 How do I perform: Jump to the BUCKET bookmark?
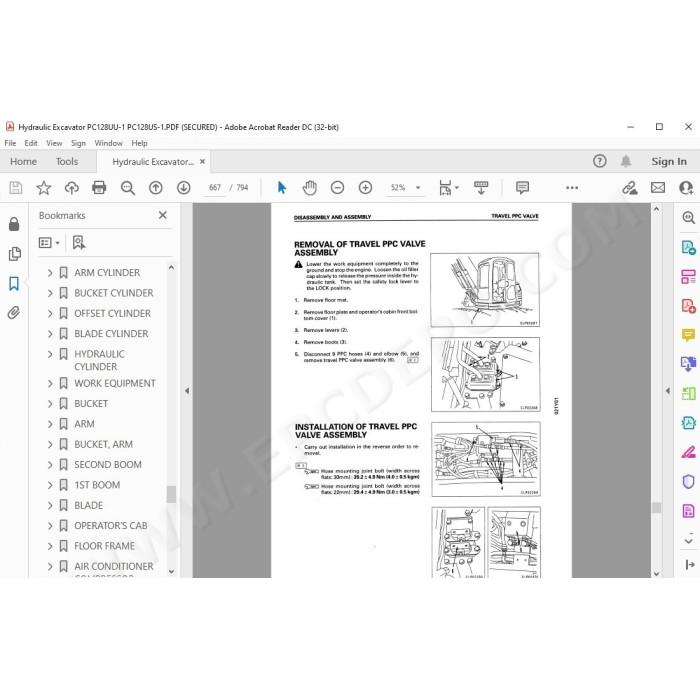click(x=91, y=404)
